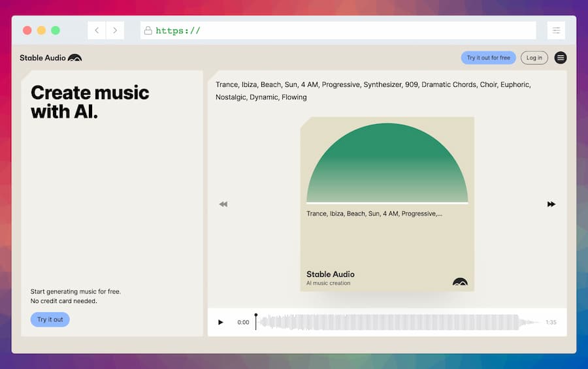The width and height of the screenshot is (588, 369).
Task: Open the hamburger menu in site header
Action: pos(561,57)
